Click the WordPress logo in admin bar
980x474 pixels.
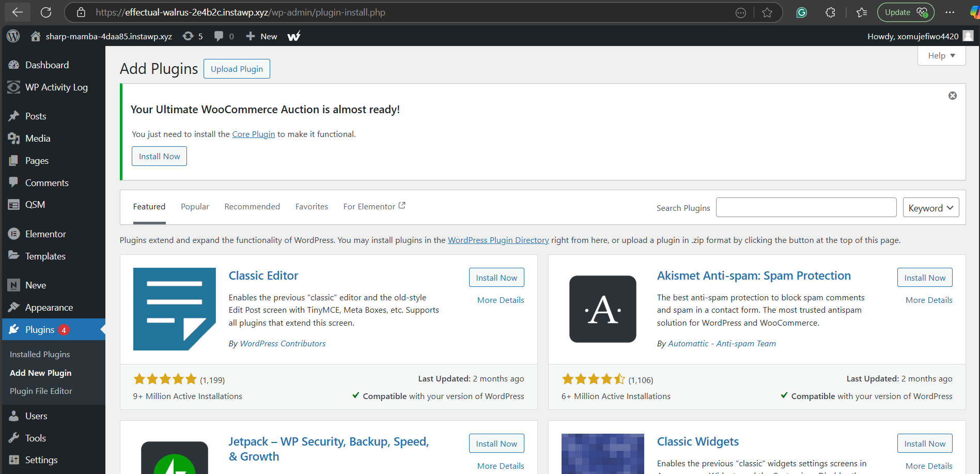13,36
